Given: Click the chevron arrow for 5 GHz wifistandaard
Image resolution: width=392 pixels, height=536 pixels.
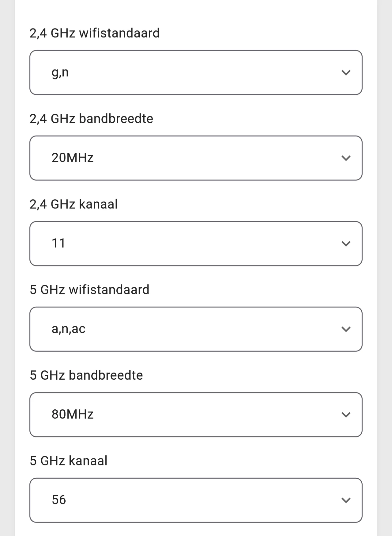Looking at the screenshot, I should 346,329.
